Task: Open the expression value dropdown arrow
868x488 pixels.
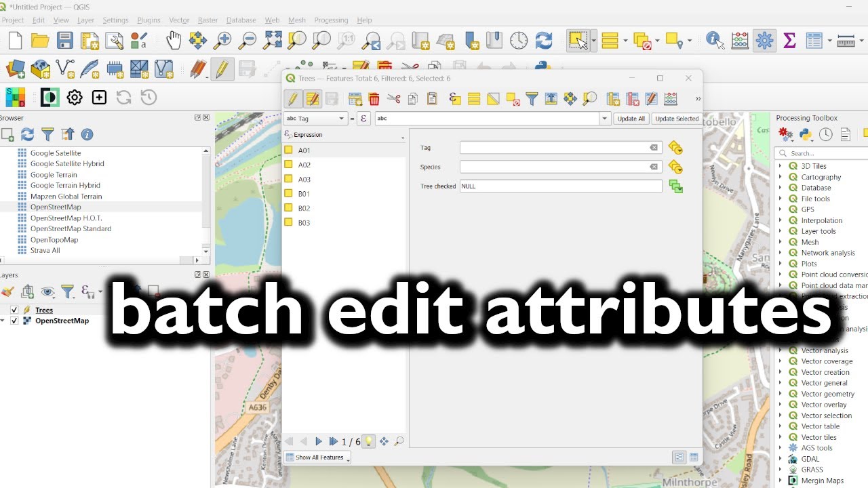Action: pos(605,119)
